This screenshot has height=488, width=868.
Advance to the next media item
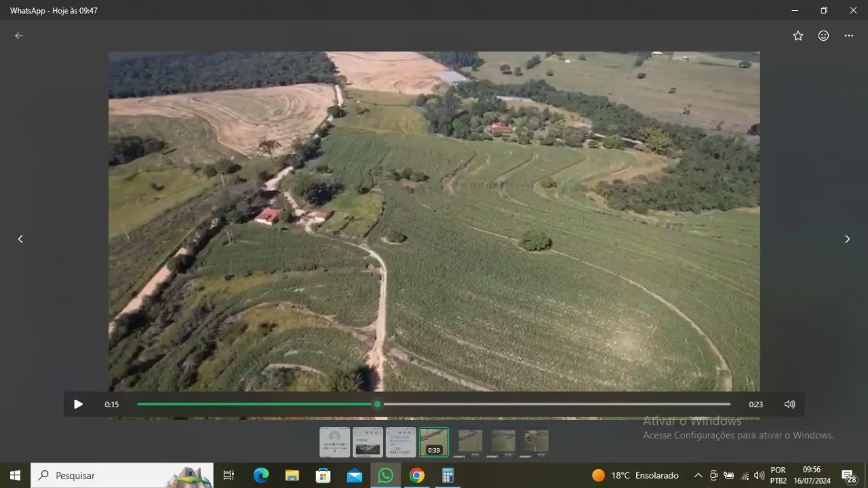[847, 239]
